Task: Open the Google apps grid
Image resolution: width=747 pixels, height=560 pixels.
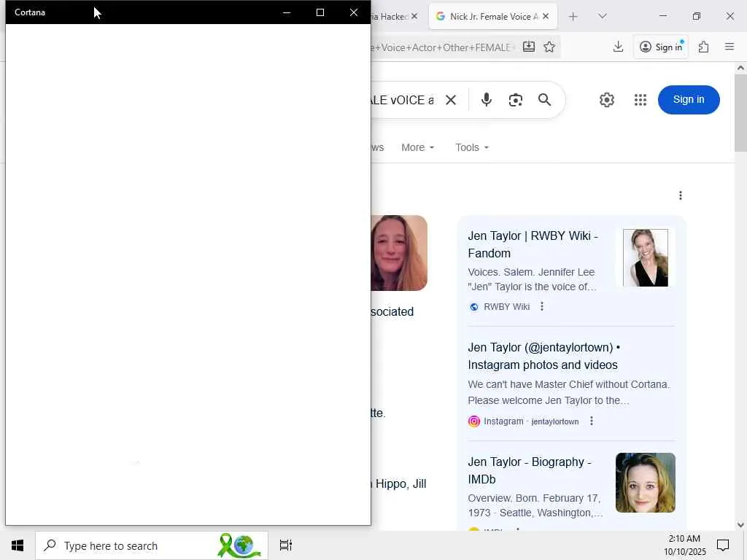Action: (x=640, y=99)
